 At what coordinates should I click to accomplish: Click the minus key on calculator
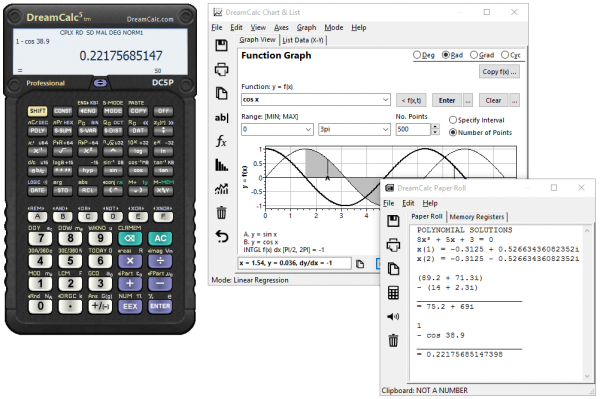160,283
